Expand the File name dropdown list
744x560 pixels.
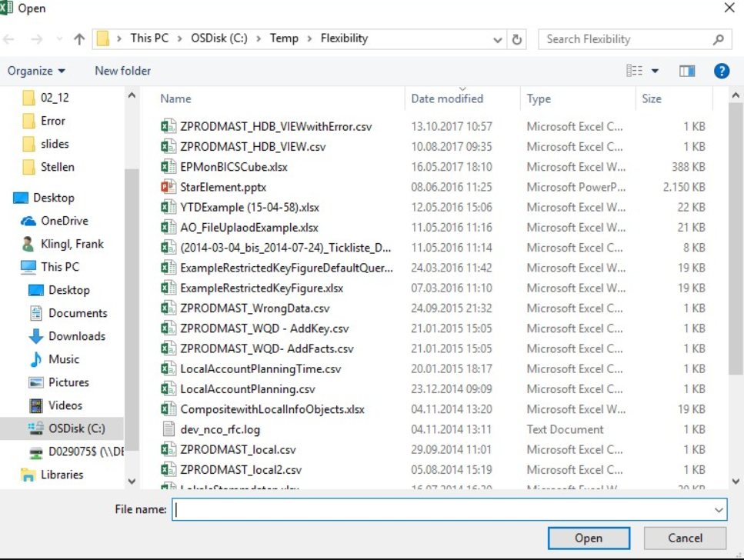(x=719, y=509)
